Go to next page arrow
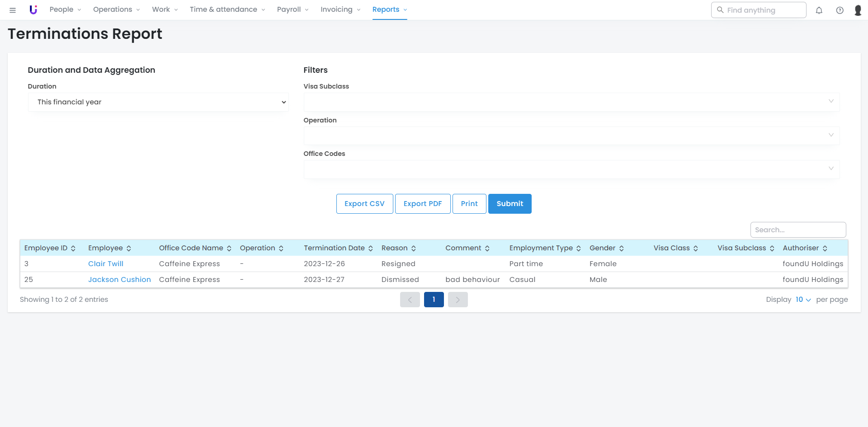Screen dimensions: 868x427 (458, 300)
